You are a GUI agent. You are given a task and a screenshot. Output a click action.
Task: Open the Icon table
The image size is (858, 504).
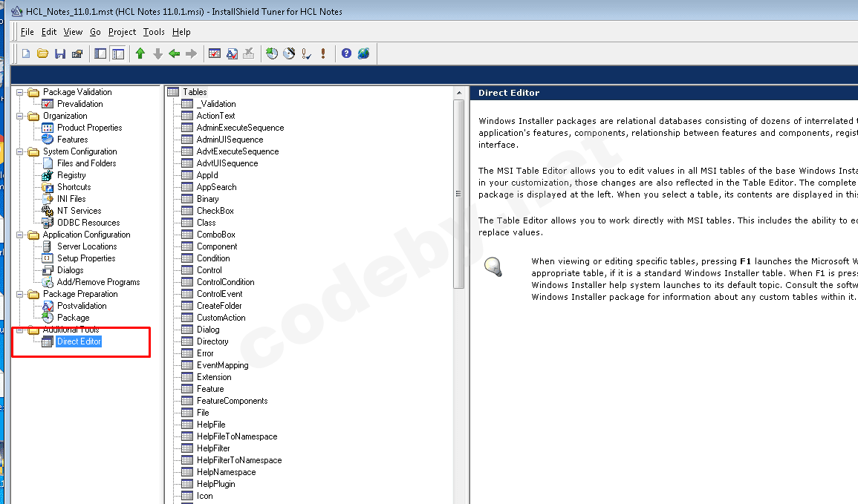(x=204, y=496)
